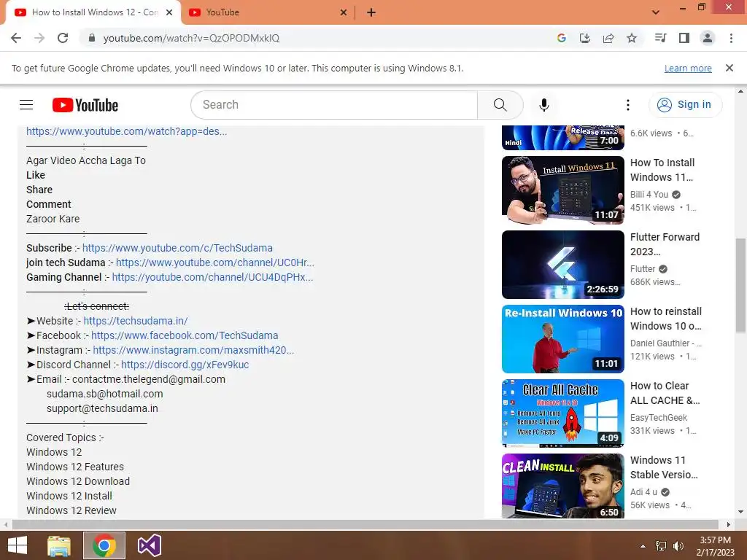Dismiss the Chrome update notification bar
The height and width of the screenshot is (560, 747).
[x=729, y=68]
